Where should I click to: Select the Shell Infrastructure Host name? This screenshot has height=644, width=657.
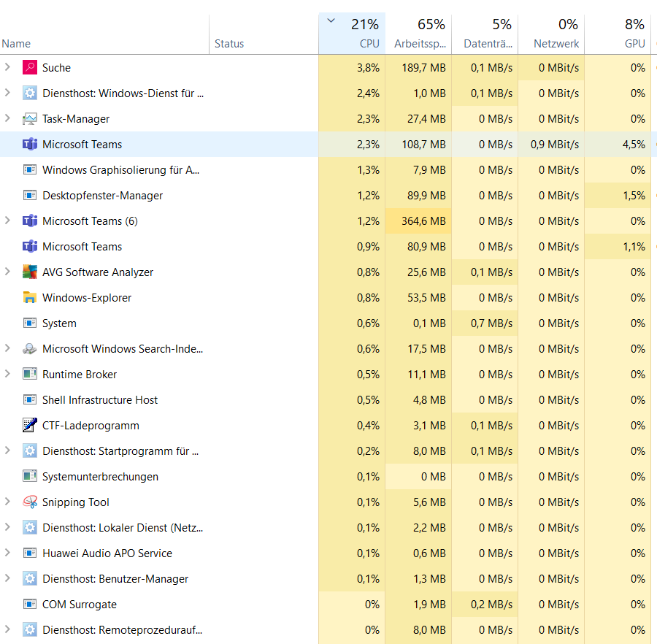point(100,400)
